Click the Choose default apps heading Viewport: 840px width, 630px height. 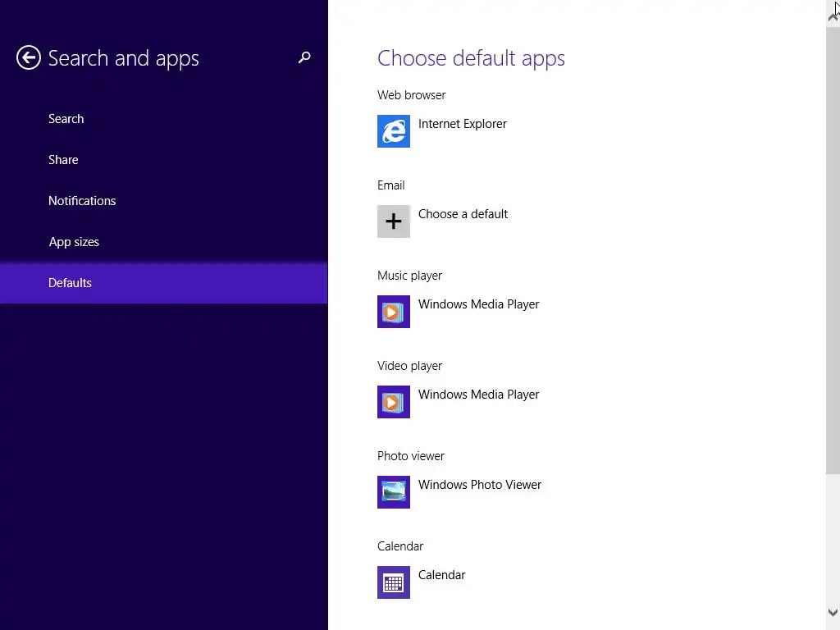click(471, 58)
